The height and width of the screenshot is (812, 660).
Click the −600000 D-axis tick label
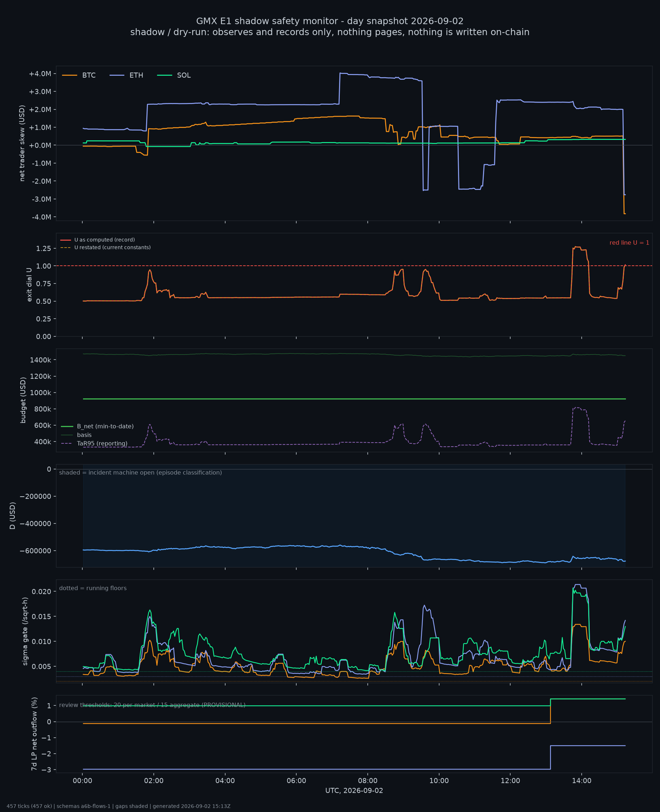pyautogui.click(x=36, y=551)
